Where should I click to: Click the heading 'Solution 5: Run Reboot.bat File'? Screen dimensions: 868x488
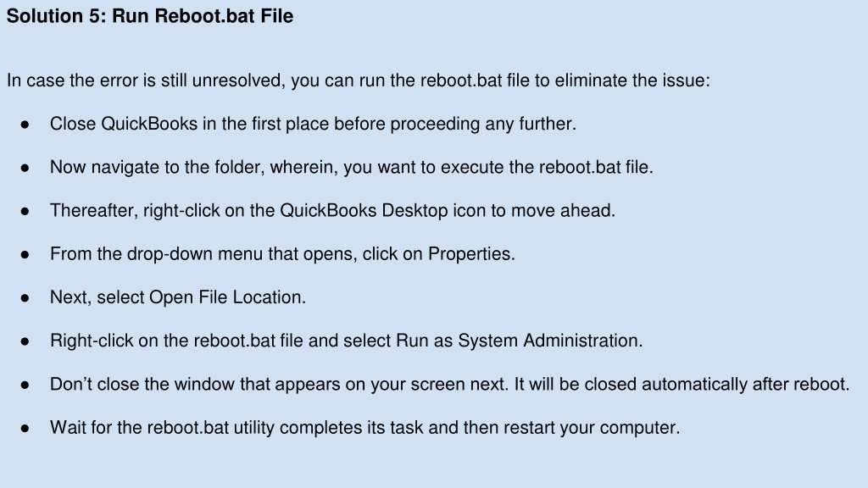pyautogui.click(x=149, y=16)
